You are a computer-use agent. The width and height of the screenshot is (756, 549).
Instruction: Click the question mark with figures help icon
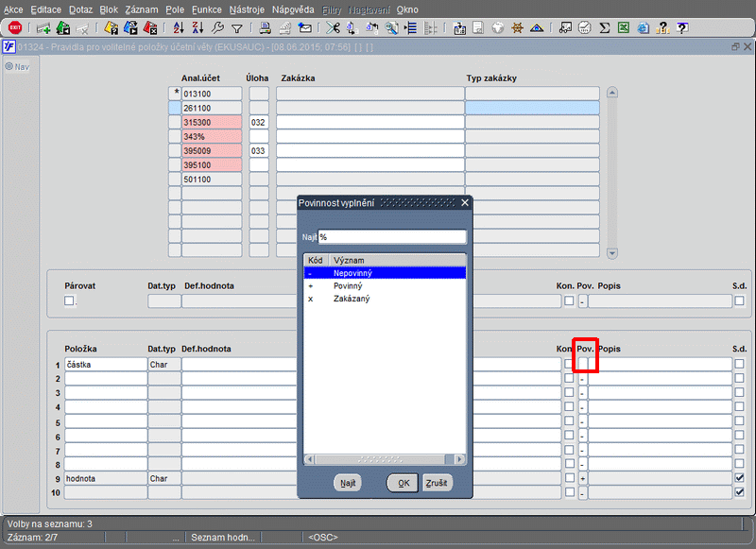click(663, 28)
